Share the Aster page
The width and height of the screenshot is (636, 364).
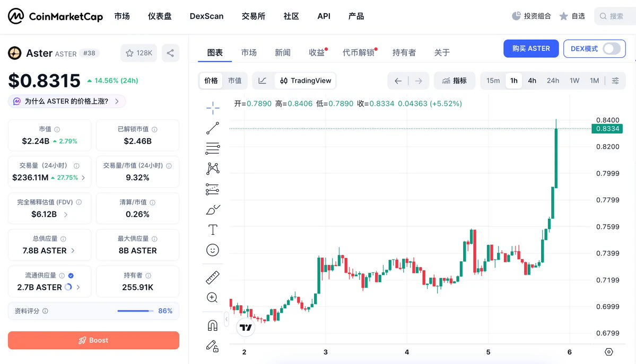point(170,53)
